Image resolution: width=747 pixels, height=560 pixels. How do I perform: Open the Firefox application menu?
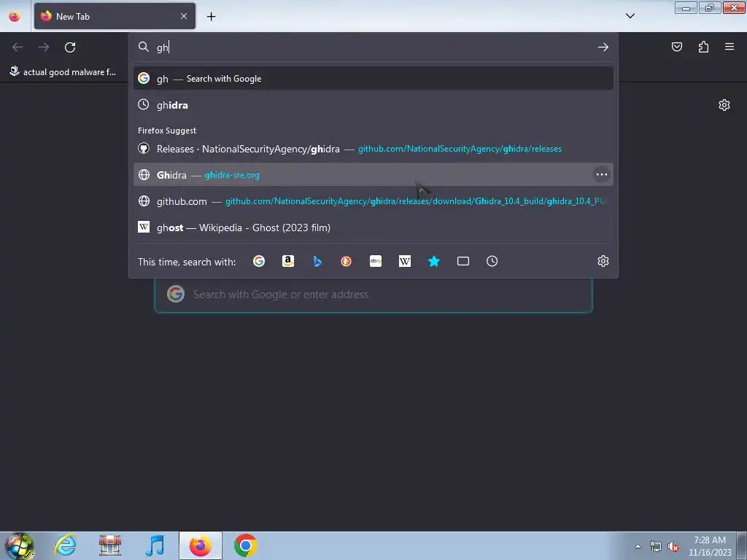tap(729, 47)
